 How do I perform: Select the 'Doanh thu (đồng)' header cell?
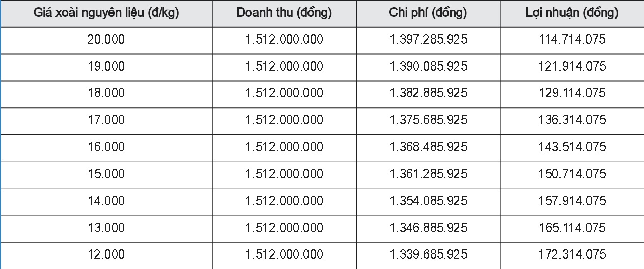(284, 13)
